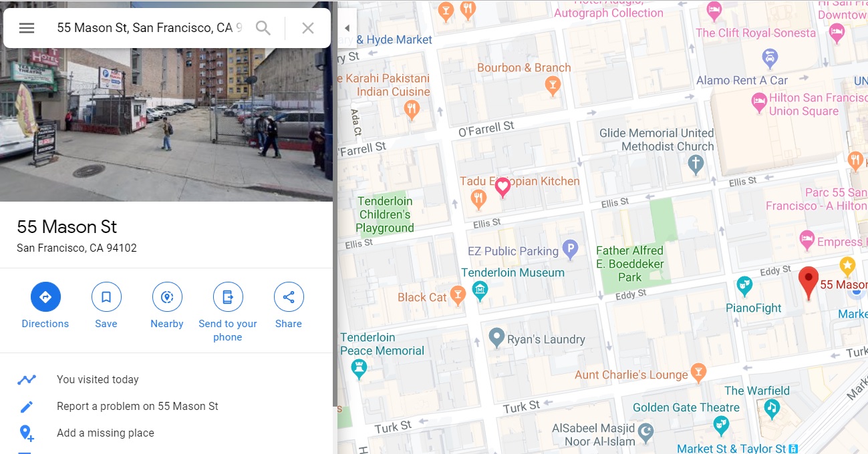Click the Tenderloin Peace Memorial marker
This screenshot has width=868, height=454.
(359, 369)
